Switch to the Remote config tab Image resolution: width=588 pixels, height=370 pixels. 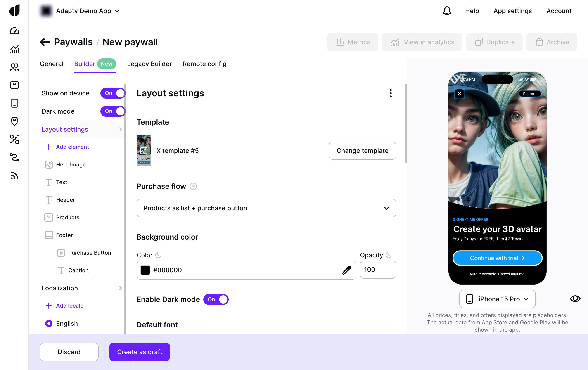[204, 64]
